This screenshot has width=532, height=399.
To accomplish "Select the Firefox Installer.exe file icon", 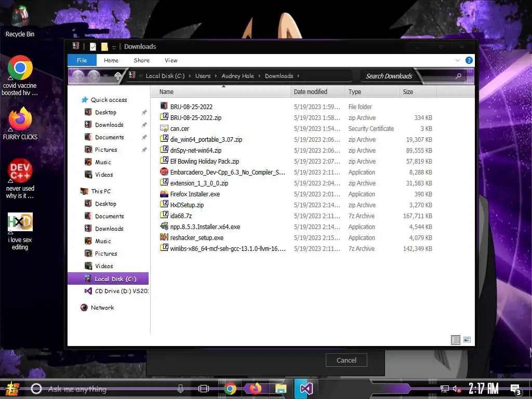I will [164, 194].
